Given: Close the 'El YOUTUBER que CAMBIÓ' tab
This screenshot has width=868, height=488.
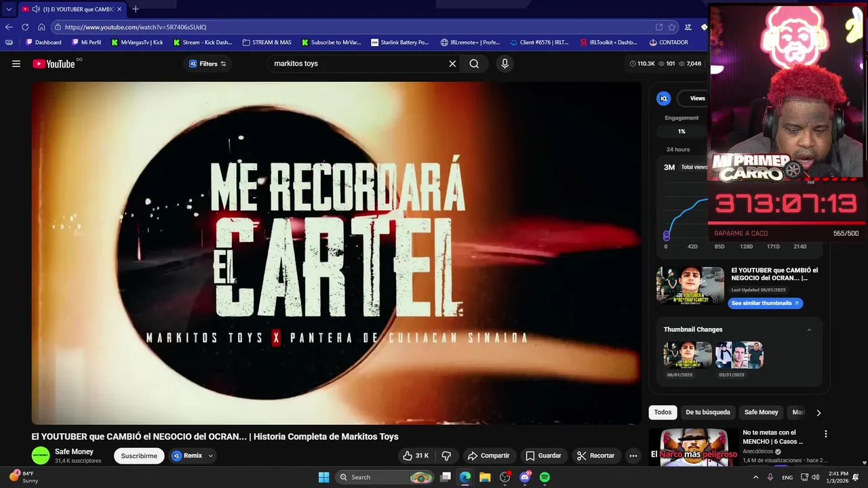Looking at the screenshot, I should tap(119, 9).
